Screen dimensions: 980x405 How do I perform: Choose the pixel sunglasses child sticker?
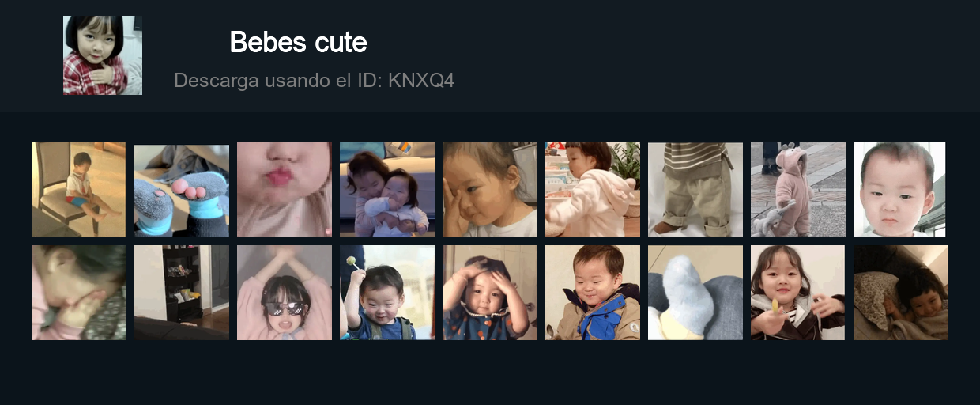pos(285,293)
